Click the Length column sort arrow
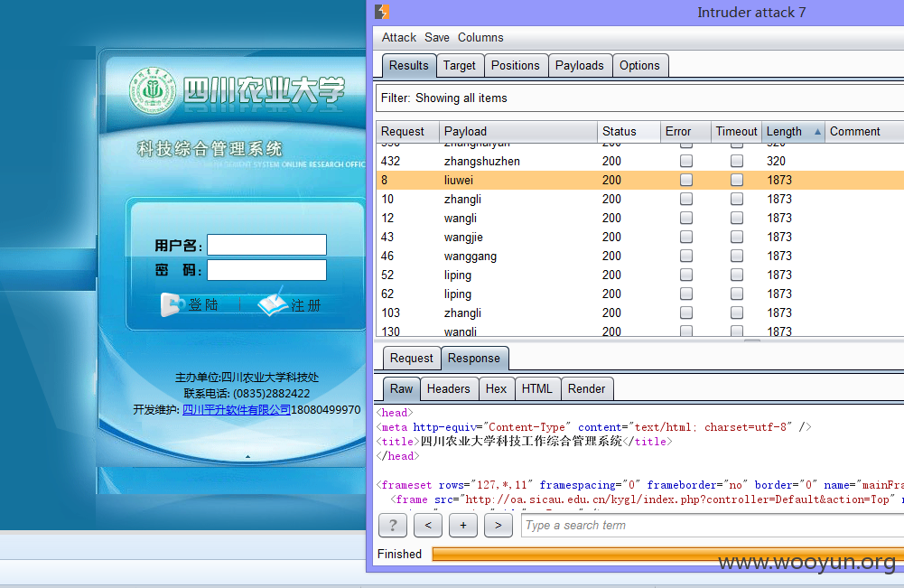904x588 pixels. click(x=817, y=132)
